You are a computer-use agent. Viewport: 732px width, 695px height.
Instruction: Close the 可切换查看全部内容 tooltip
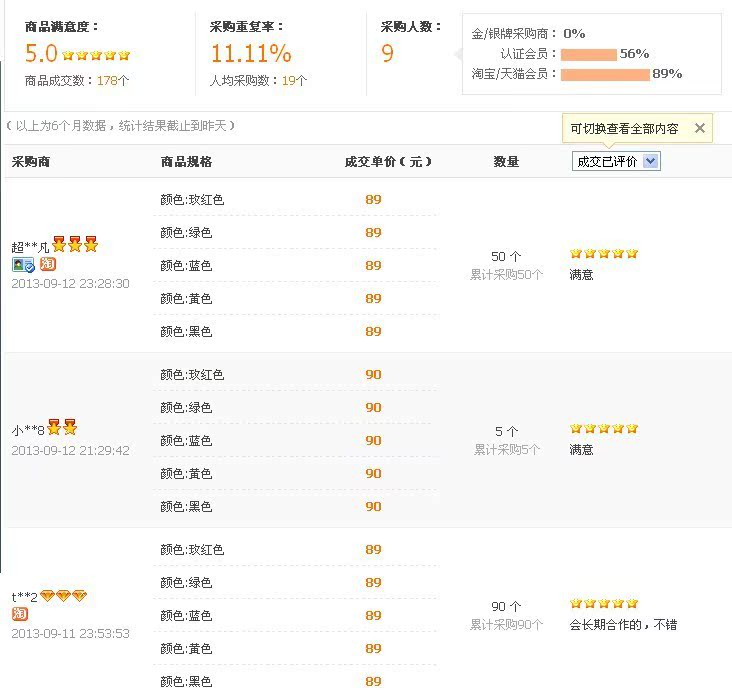pos(699,128)
